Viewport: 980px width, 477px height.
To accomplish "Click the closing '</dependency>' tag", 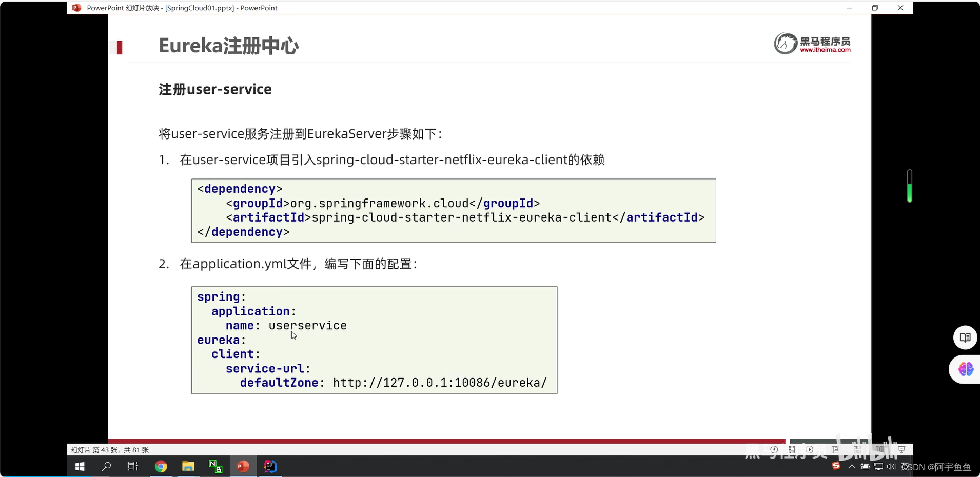I will point(243,232).
